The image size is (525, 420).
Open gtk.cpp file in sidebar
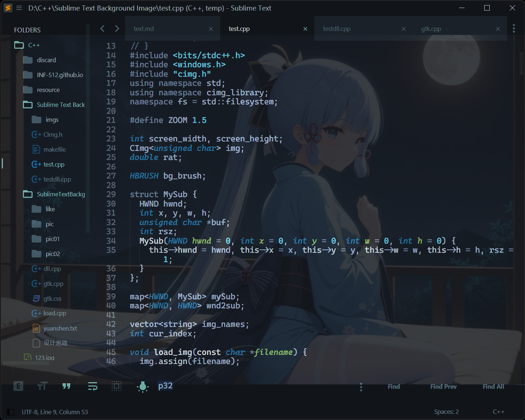(x=53, y=284)
